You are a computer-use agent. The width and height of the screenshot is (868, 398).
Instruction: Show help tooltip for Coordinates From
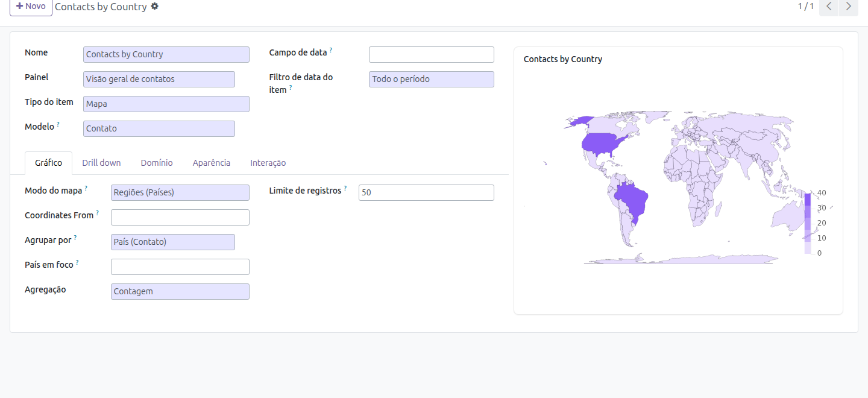[x=98, y=213]
